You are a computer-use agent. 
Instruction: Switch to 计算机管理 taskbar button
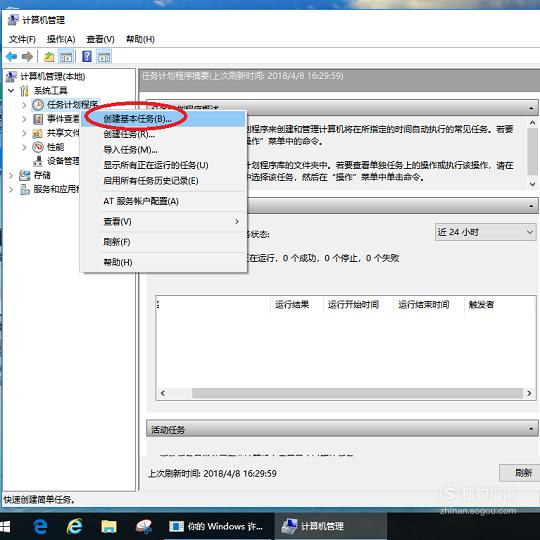point(330,526)
